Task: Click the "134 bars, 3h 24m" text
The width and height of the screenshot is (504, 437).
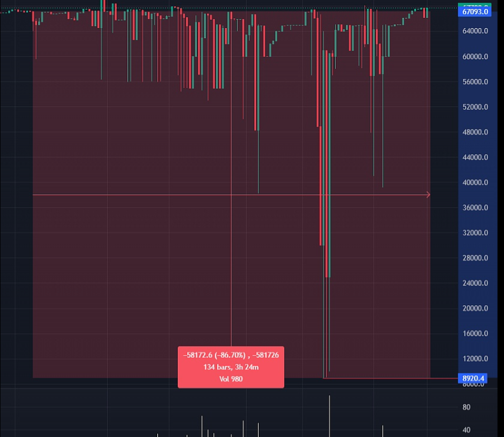Action: (231, 367)
